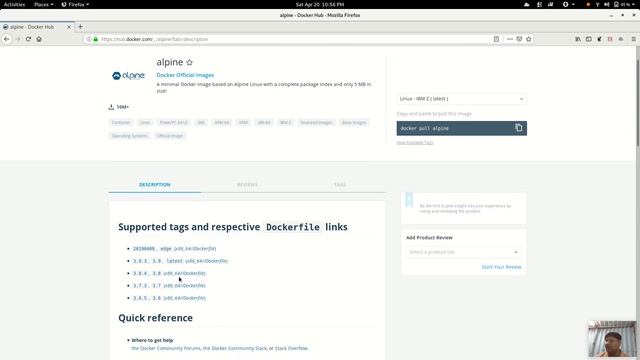Click the webcam video thumbnail
Viewport: 640px width, 360px height.
(612, 339)
